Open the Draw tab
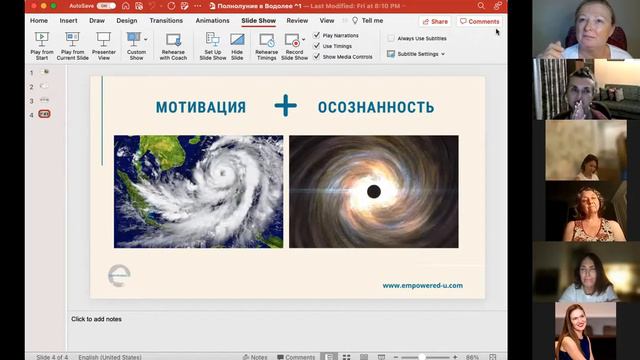The width and height of the screenshot is (640, 360). [x=97, y=20]
